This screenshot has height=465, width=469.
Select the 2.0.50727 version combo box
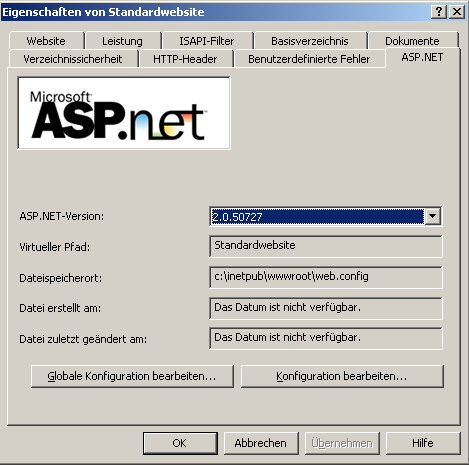tap(326, 216)
